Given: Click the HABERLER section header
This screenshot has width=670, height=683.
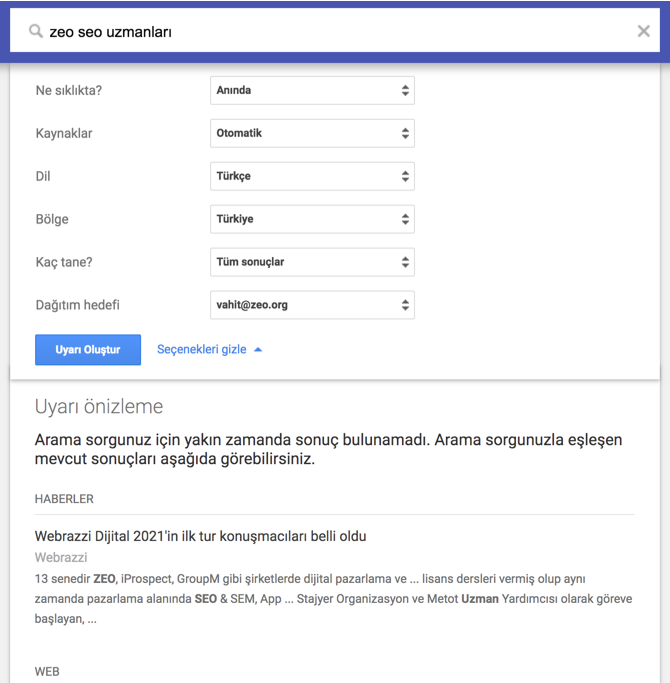Looking at the screenshot, I should click(x=64, y=499).
